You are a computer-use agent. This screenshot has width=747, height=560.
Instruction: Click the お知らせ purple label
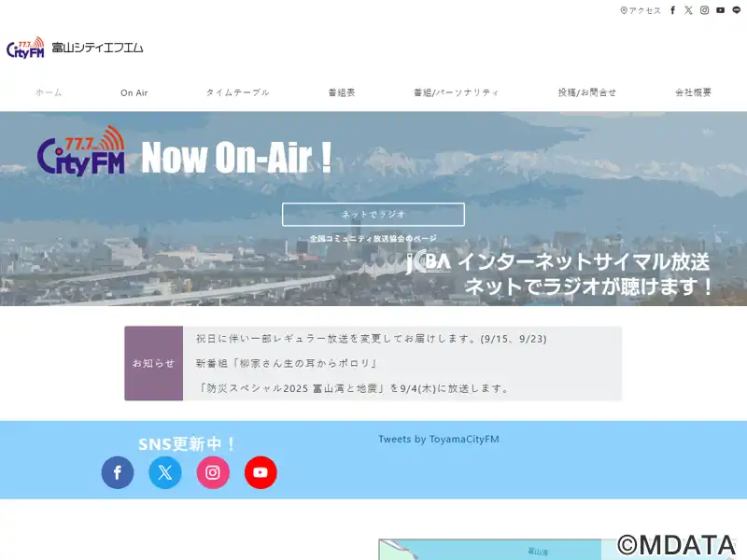(154, 363)
